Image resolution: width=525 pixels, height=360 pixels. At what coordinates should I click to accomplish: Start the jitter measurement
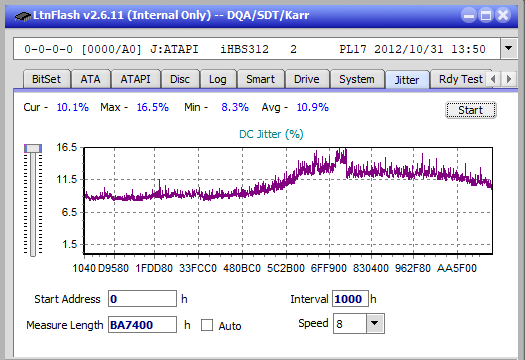point(470,110)
